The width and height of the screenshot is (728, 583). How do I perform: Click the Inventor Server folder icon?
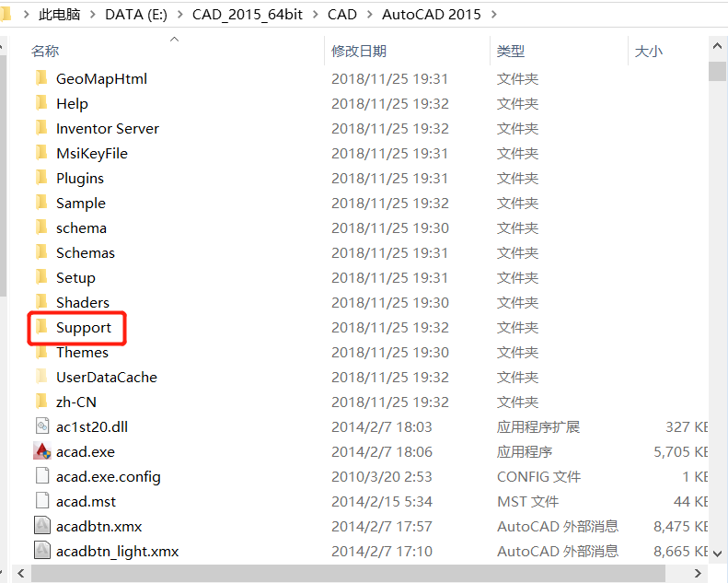(x=41, y=128)
